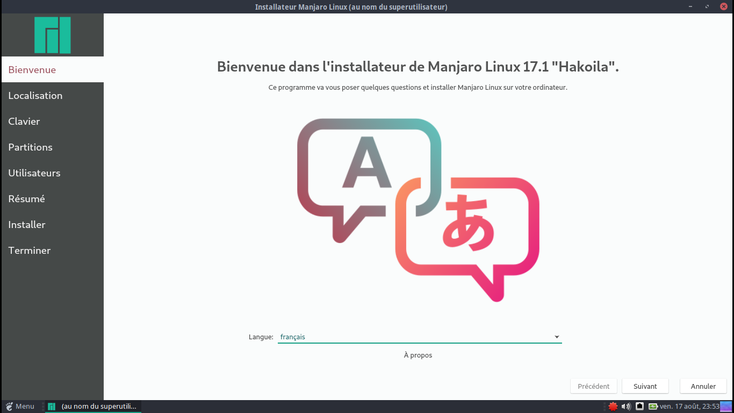
Task: Select the Clavier step in the sidebar
Action: [52, 121]
